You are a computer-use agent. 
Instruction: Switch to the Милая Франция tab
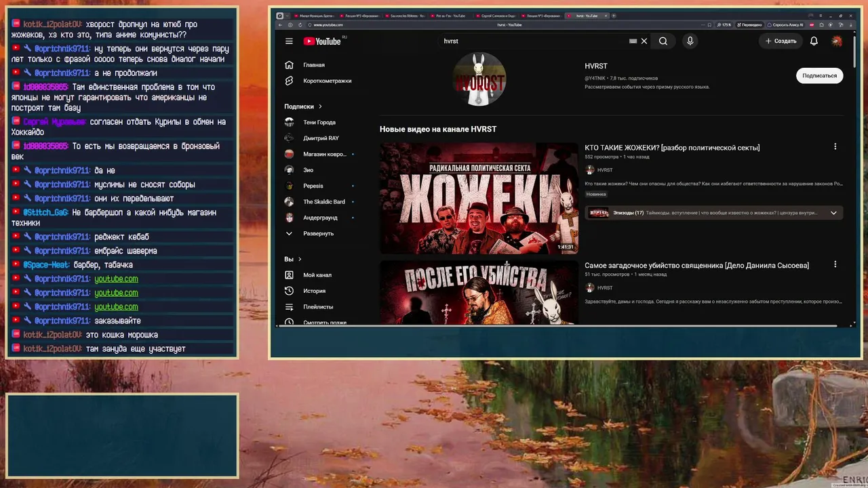click(x=315, y=16)
